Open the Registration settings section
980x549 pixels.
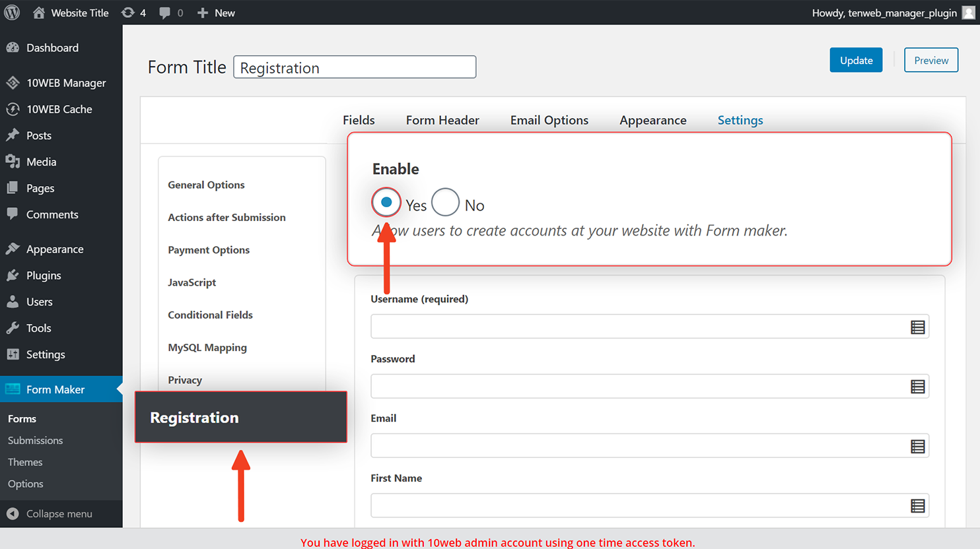tap(241, 417)
